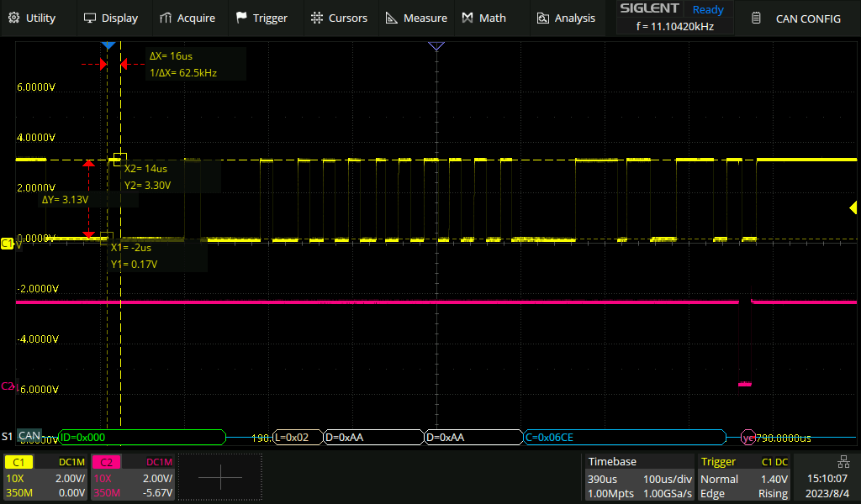Click the Utility gear icon
The width and height of the screenshot is (861, 504).
[x=14, y=18]
